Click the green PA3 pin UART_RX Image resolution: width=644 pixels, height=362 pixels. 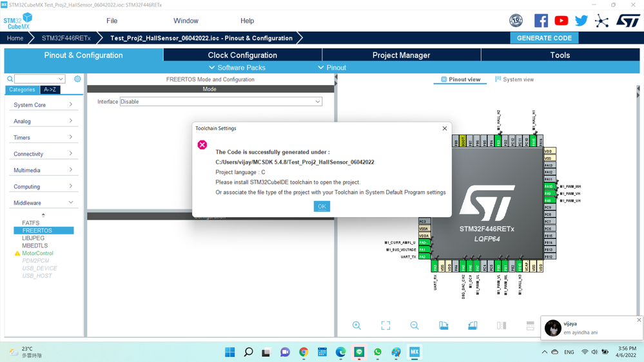click(x=434, y=267)
